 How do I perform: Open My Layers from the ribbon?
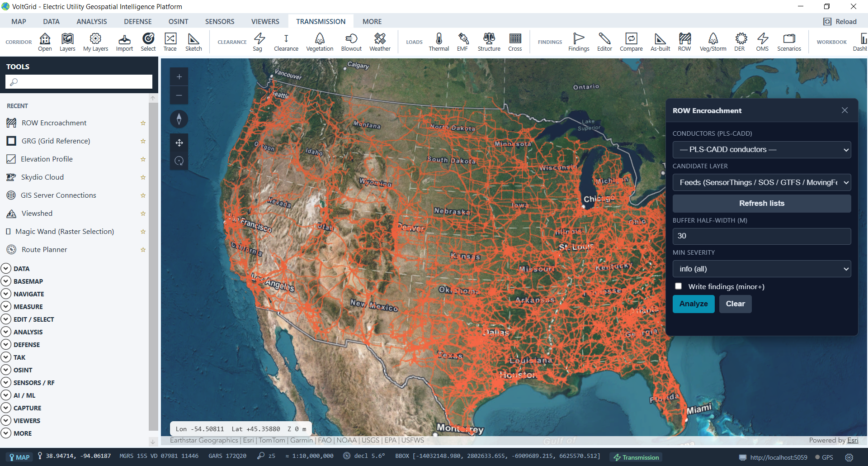[x=95, y=42]
